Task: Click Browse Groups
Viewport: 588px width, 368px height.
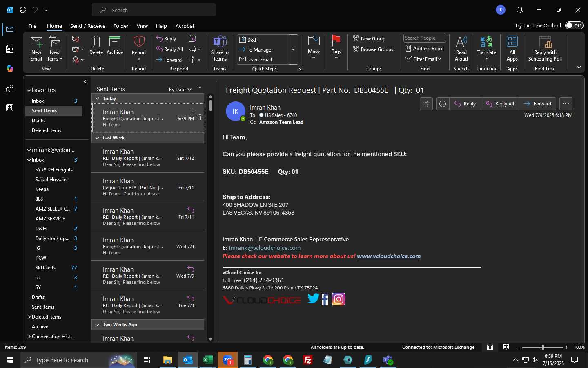Action: (373, 49)
